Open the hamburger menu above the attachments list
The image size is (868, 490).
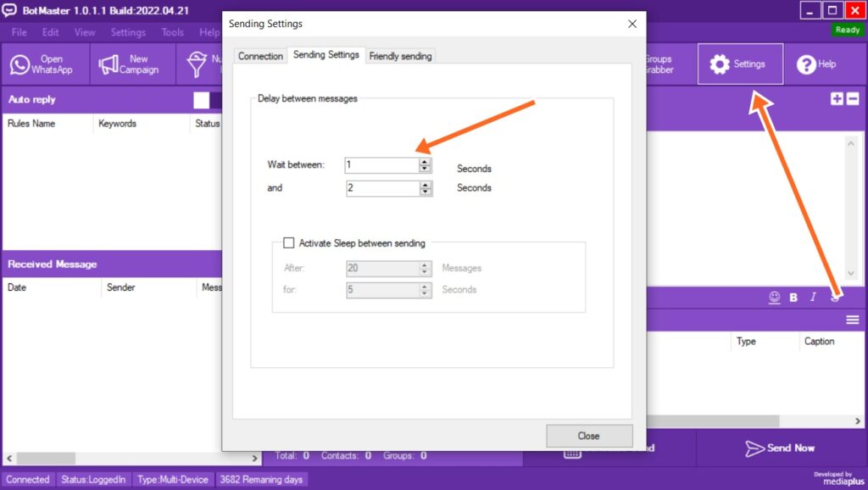[x=853, y=320]
